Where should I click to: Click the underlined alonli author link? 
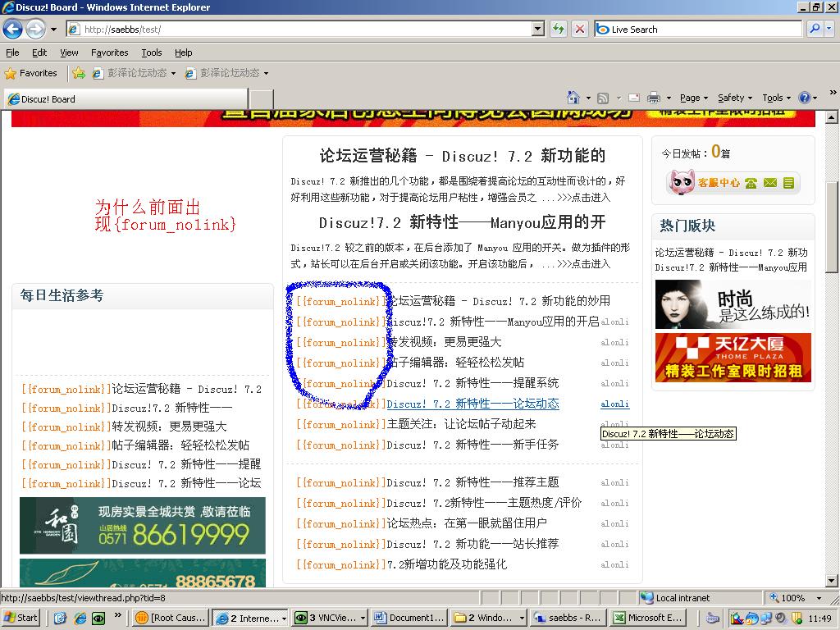615,404
